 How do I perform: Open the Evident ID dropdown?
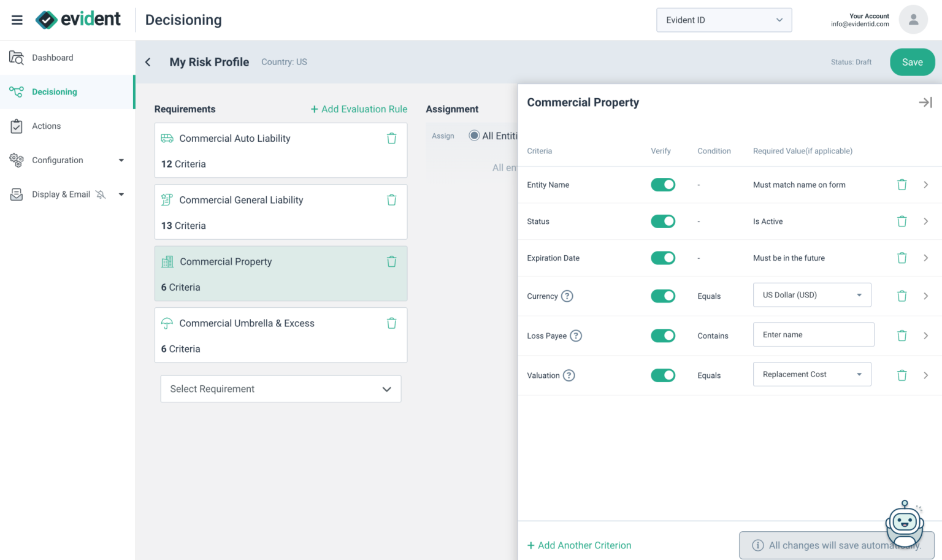[724, 20]
